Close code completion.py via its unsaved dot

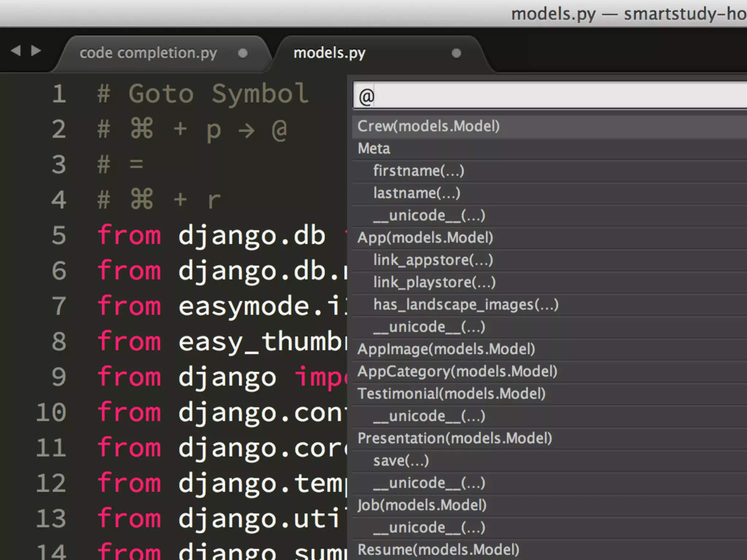pos(243,53)
